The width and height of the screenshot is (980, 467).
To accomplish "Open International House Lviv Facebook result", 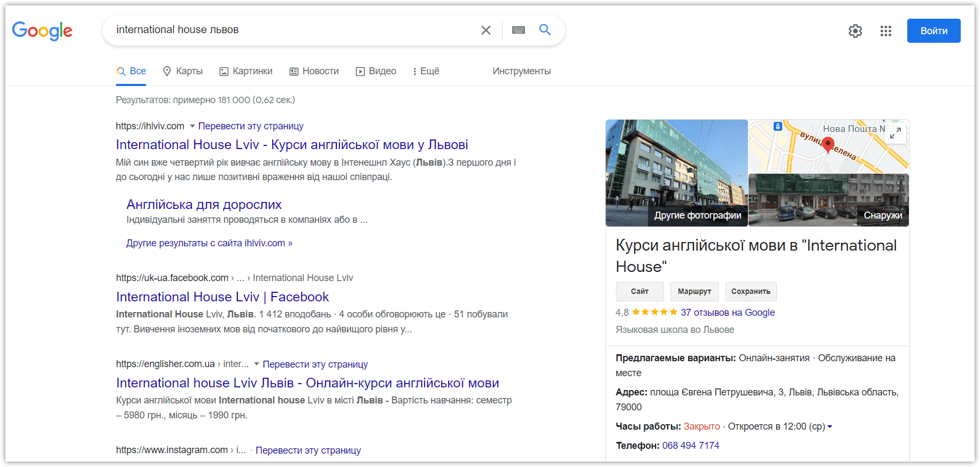I will pos(222,297).
